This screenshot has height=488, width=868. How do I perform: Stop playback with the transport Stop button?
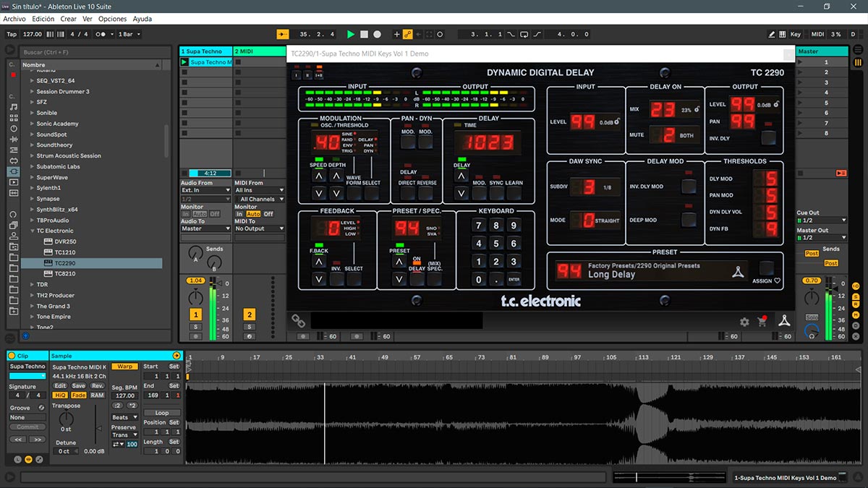[x=364, y=34]
